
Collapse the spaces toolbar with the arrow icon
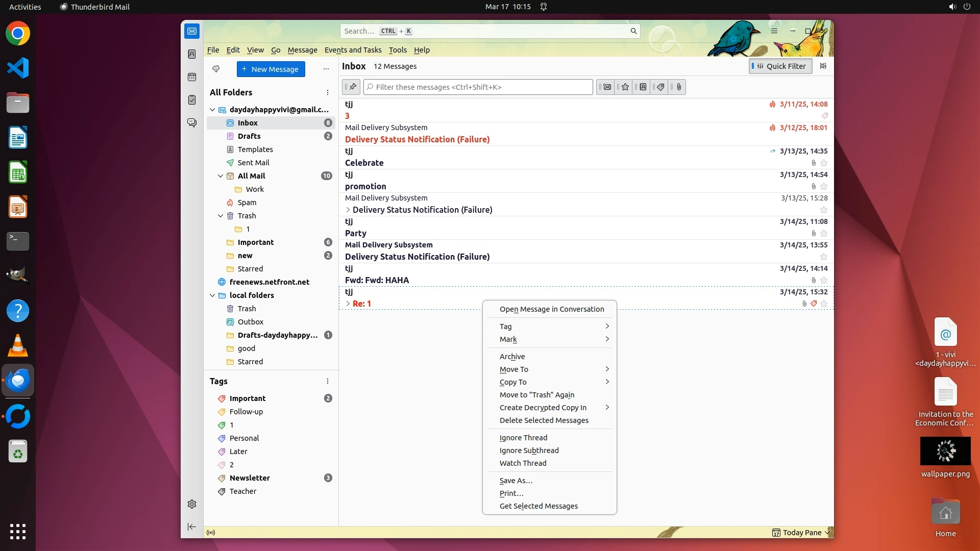click(x=192, y=527)
